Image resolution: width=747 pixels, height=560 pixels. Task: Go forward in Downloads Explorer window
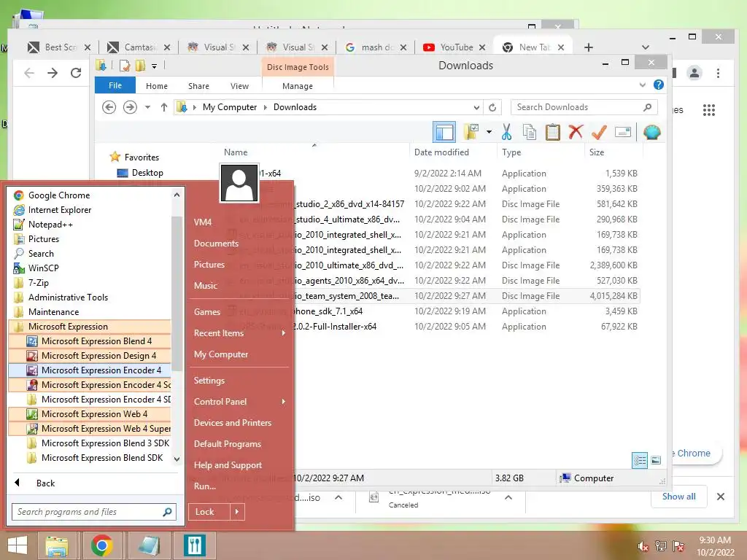coord(130,107)
